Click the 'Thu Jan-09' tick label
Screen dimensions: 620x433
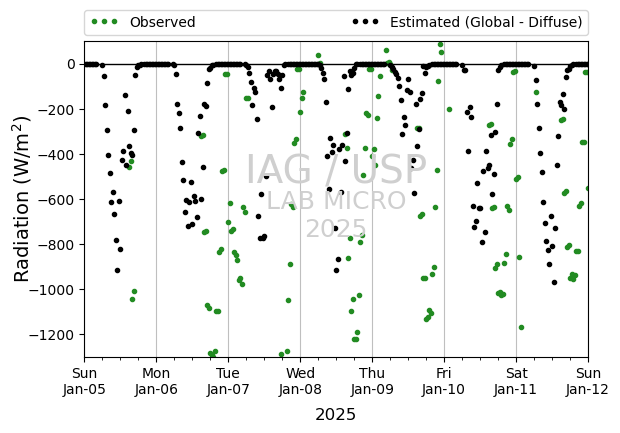[372, 381]
